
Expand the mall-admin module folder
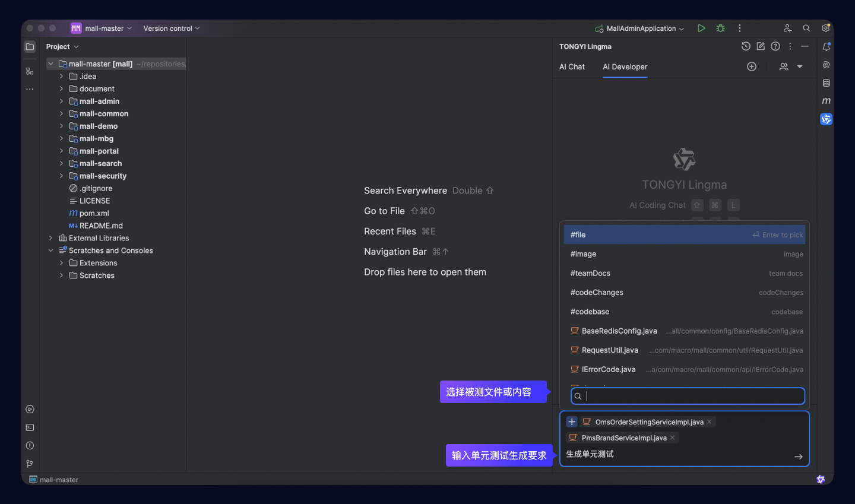coord(61,102)
